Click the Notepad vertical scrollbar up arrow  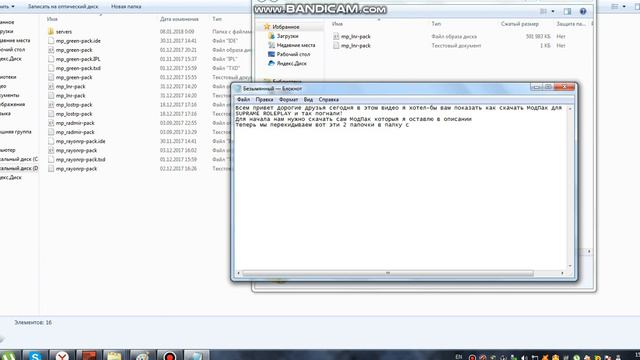coord(570,108)
